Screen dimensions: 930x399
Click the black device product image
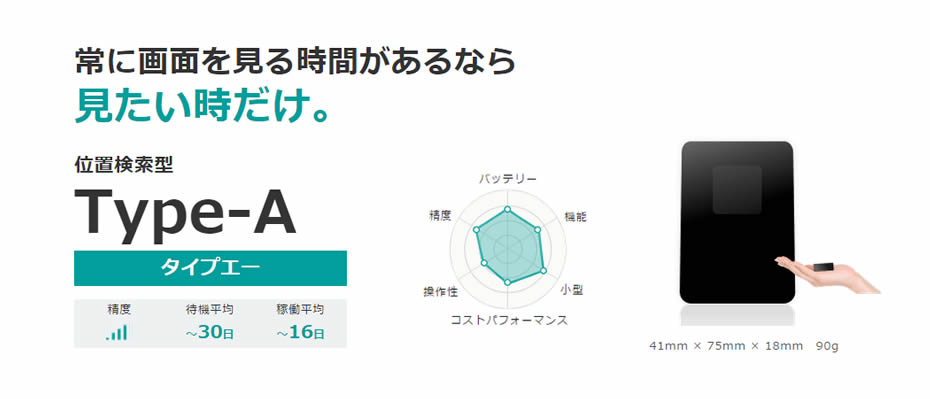[x=737, y=222]
